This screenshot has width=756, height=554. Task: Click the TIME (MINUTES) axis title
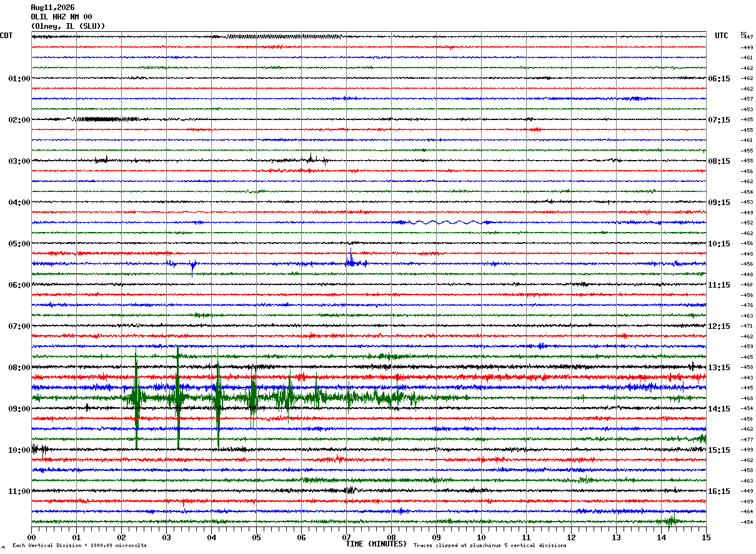click(376, 544)
